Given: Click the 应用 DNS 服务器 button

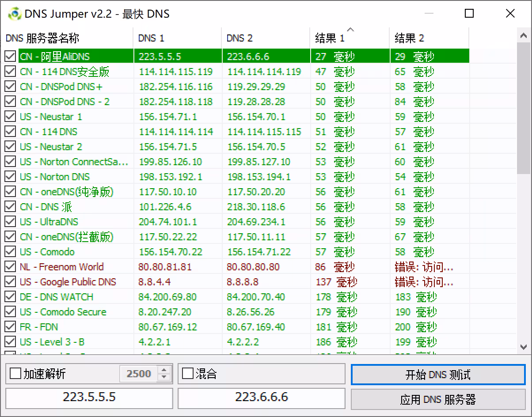Looking at the screenshot, I should pyautogui.click(x=438, y=399).
